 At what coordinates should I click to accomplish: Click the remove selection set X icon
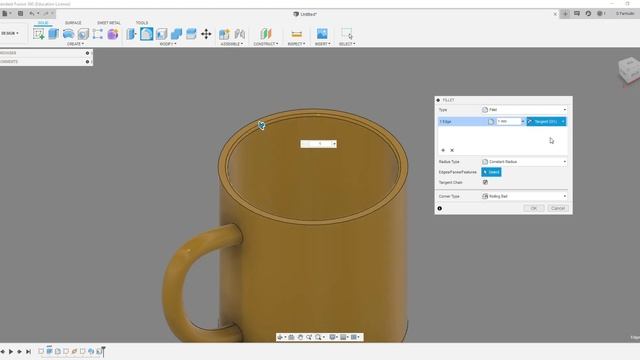click(452, 150)
